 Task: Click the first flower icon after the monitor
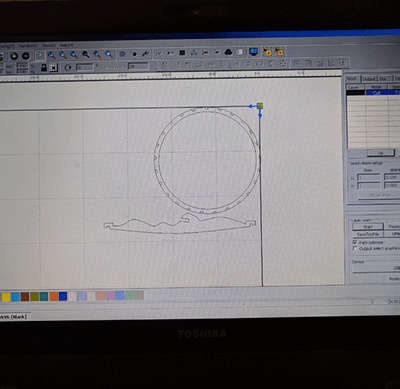click(267, 52)
